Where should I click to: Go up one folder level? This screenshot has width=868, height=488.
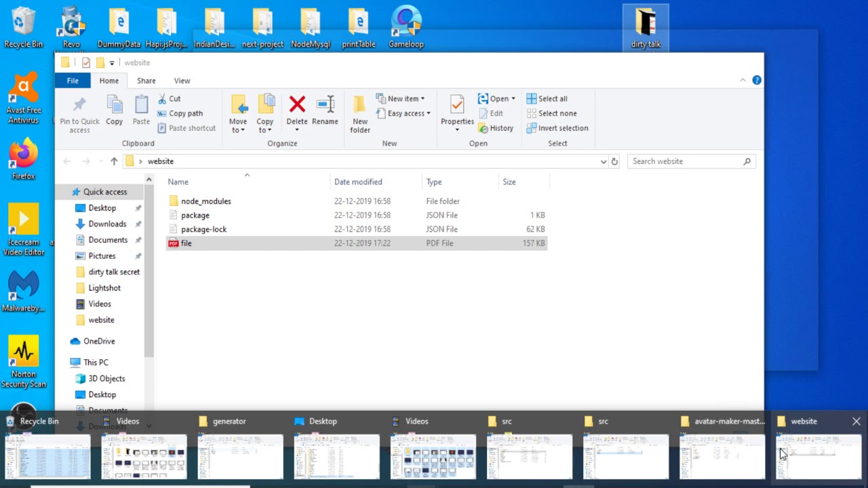(114, 161)
